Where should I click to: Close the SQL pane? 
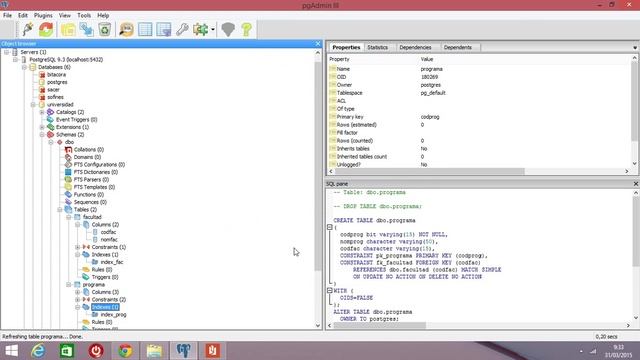pyautogui.click(x=636, y=184)
